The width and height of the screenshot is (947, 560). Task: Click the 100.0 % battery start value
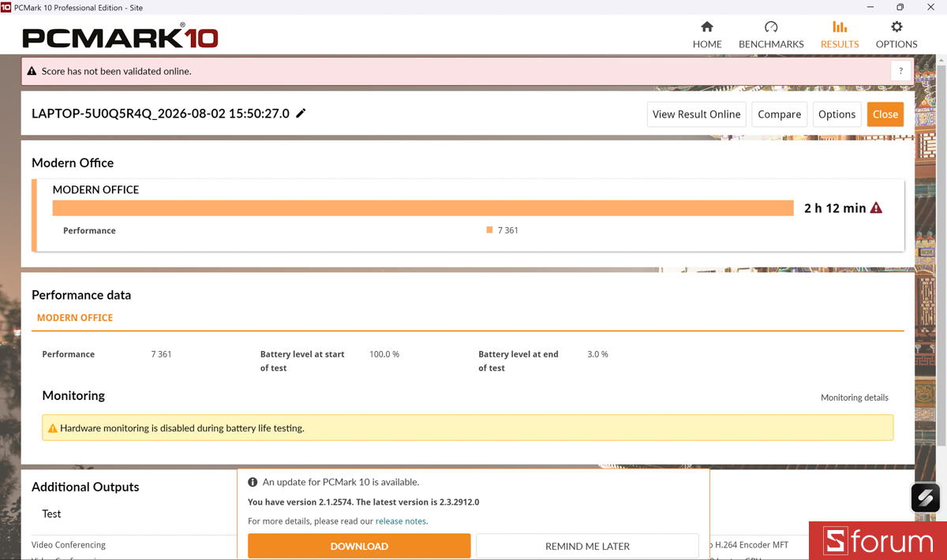click(384, 354)
